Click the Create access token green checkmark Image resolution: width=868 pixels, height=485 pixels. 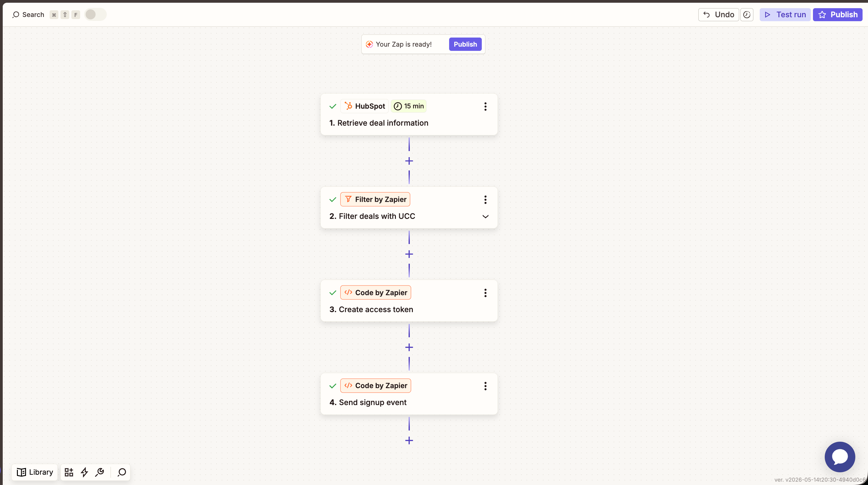click(333, 293)
